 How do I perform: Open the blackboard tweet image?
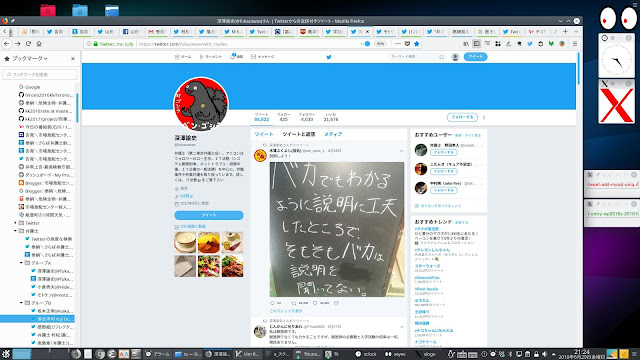pos(337,229)
